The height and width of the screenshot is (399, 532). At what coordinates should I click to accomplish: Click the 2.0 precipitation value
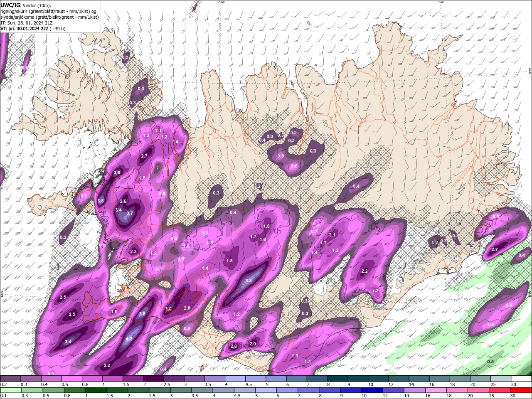click(x=187, y=308)
